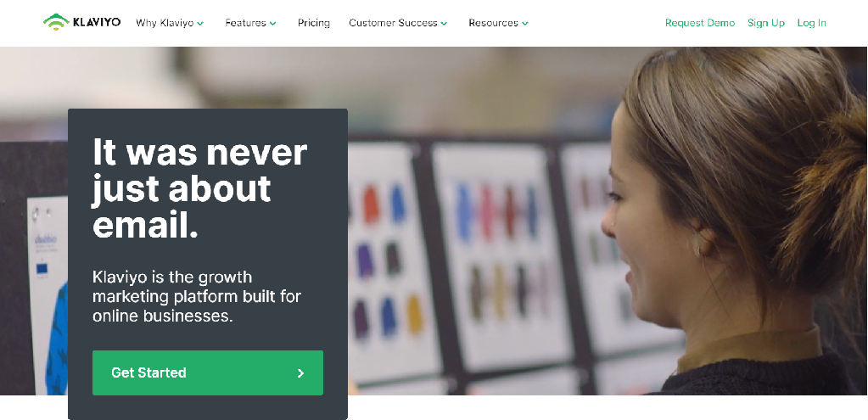This screenshot has width=868, height=420.
Task: Click the growth marketing platform description text
Action: click(197, 296)
